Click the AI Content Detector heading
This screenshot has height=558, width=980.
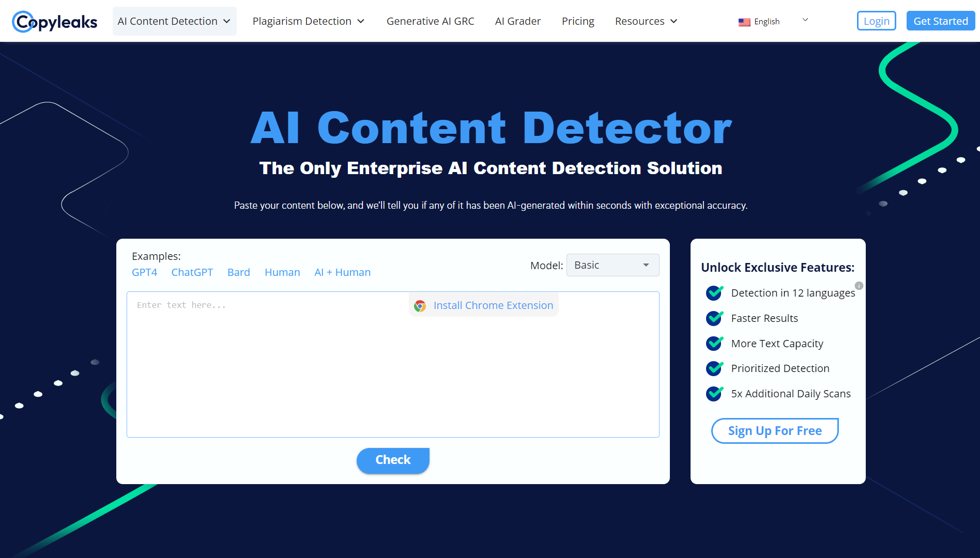(491, 128)
